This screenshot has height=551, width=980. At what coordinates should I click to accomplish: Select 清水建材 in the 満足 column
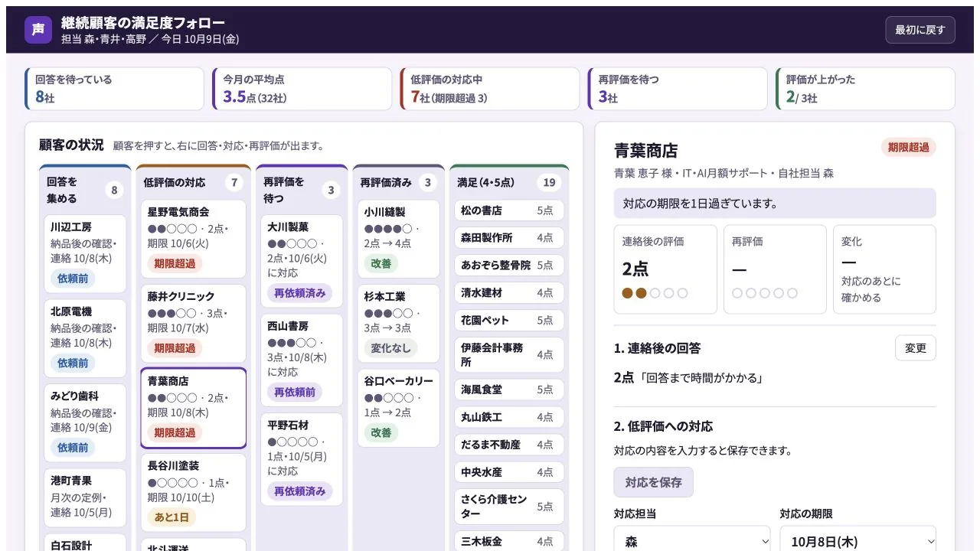509,292
